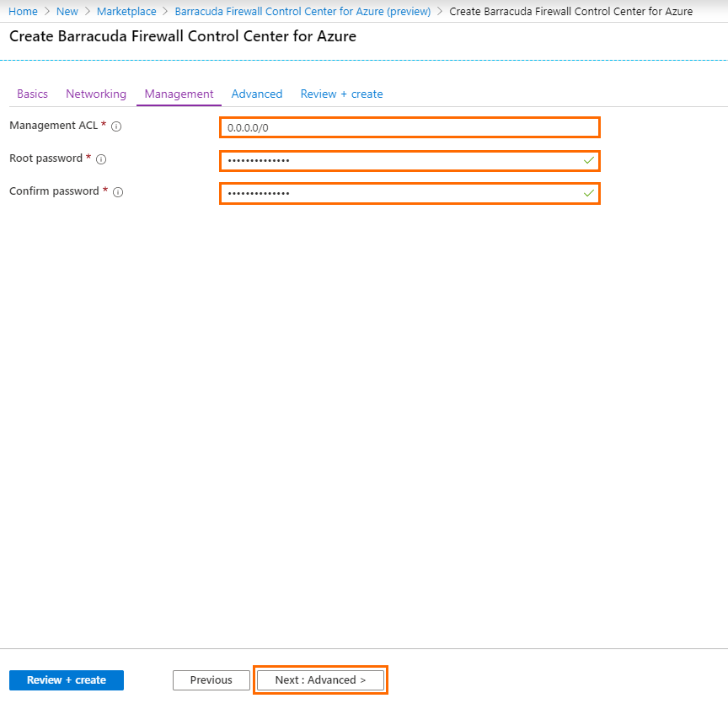Follow the New breadcrumb link
This screenshot has width=728, height=709.
click(x=67, y=11)
